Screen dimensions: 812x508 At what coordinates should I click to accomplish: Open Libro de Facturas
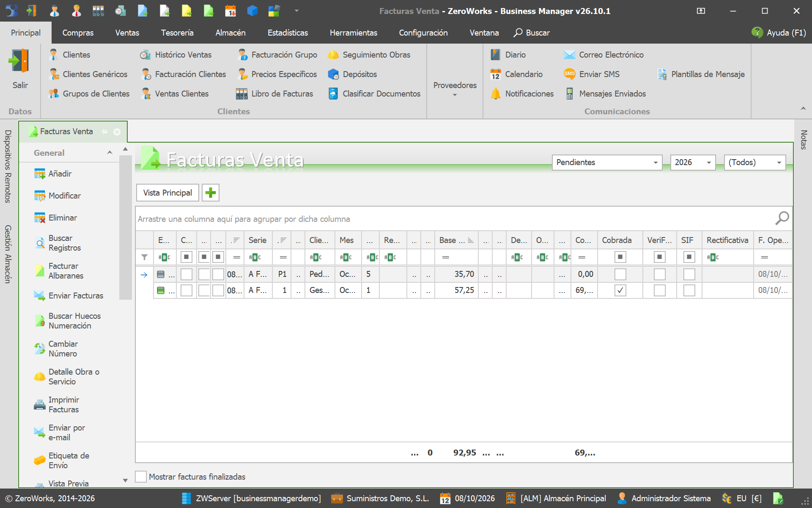tap(275, 94)
